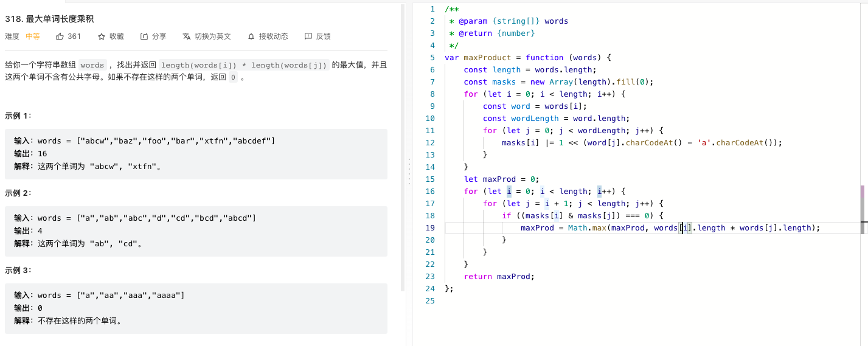This screenshot has width=868, height=346.
Task: Click the 分享 share label
Action: tap(159, 36)
